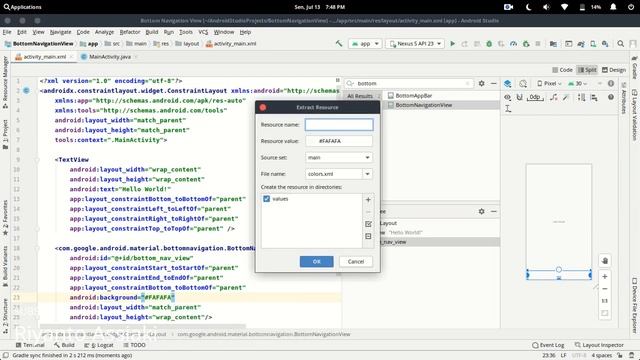The image size is (640, 360).
Task: Click the align icon in design toolbar
Action: [x=594, y=97]
